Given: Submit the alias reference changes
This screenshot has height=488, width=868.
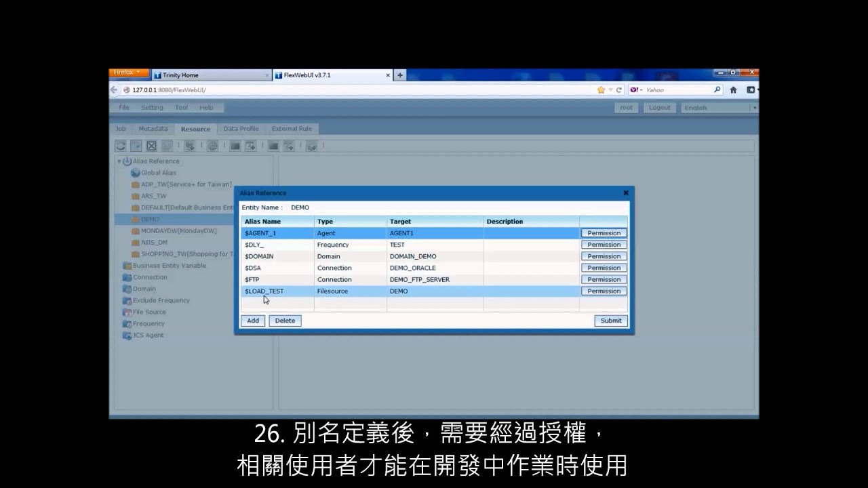Looking at the screenshot, I should pos(611,321).
